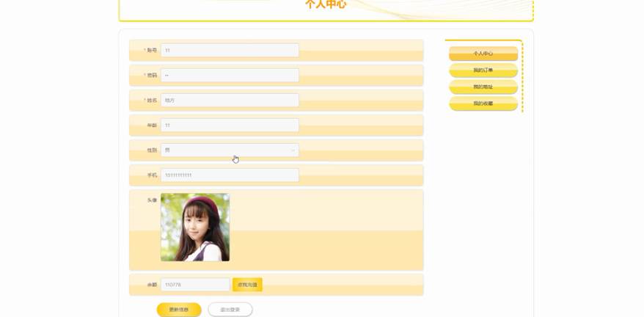
Task: Click the 退出登录 logout button
Action: tap(230, 310)
